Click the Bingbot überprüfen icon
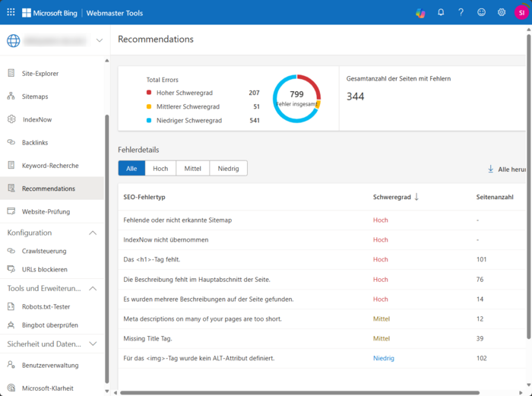The image size is (532, 396). click(x=11, y=325)
